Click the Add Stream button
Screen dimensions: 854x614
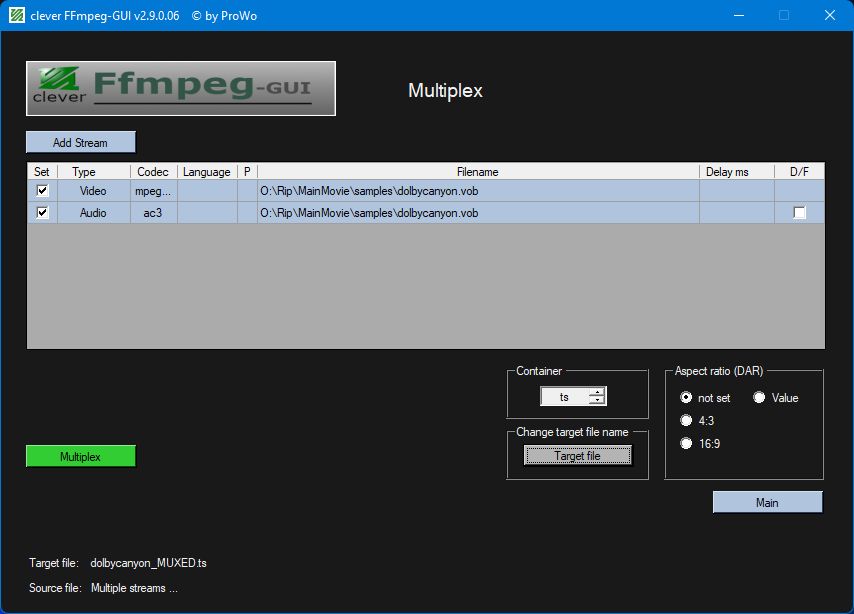81,142
